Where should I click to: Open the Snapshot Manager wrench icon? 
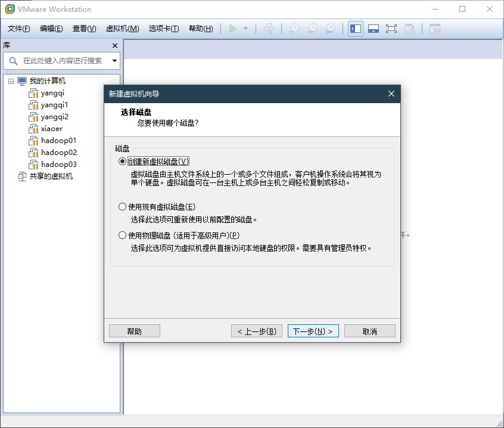tap(330, 29)
